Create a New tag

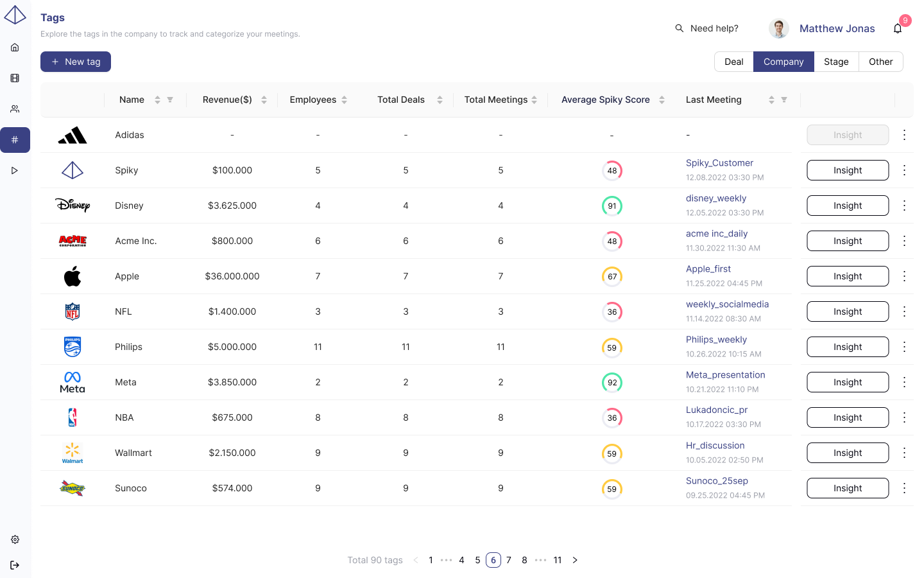pos(76,62)
